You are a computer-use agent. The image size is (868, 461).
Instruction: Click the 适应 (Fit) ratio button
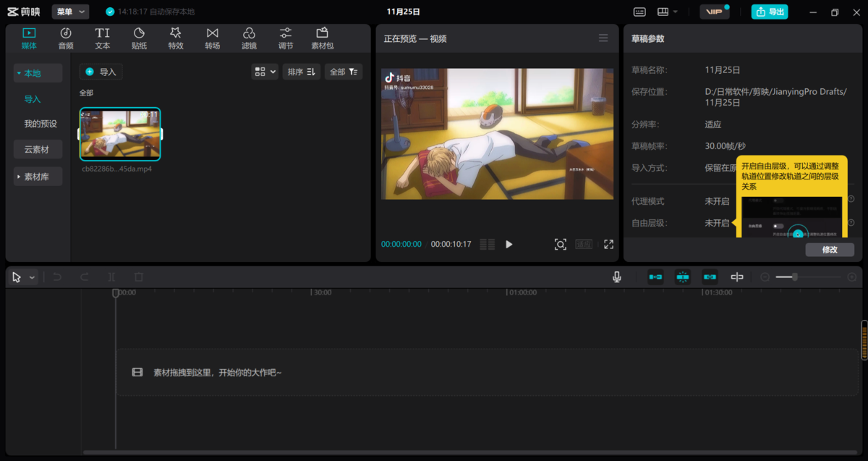point(584,245)
